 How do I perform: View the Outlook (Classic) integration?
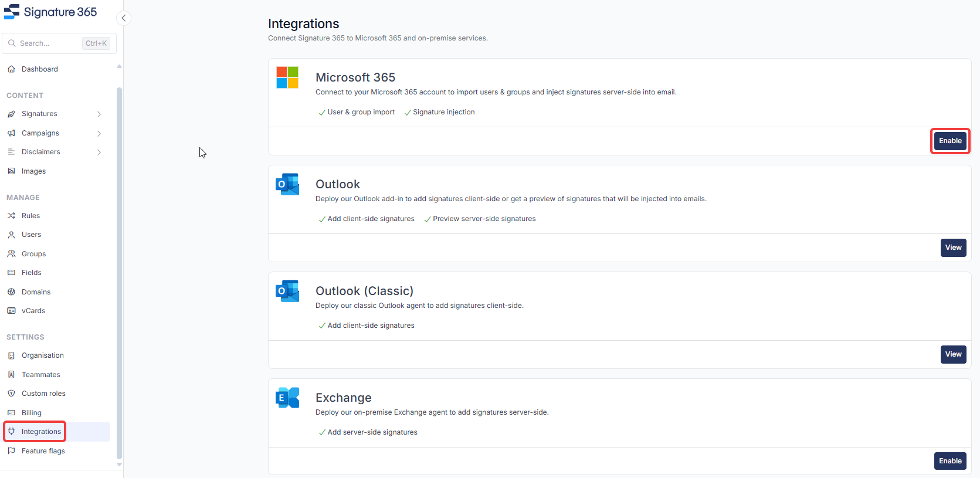[954, 354]
